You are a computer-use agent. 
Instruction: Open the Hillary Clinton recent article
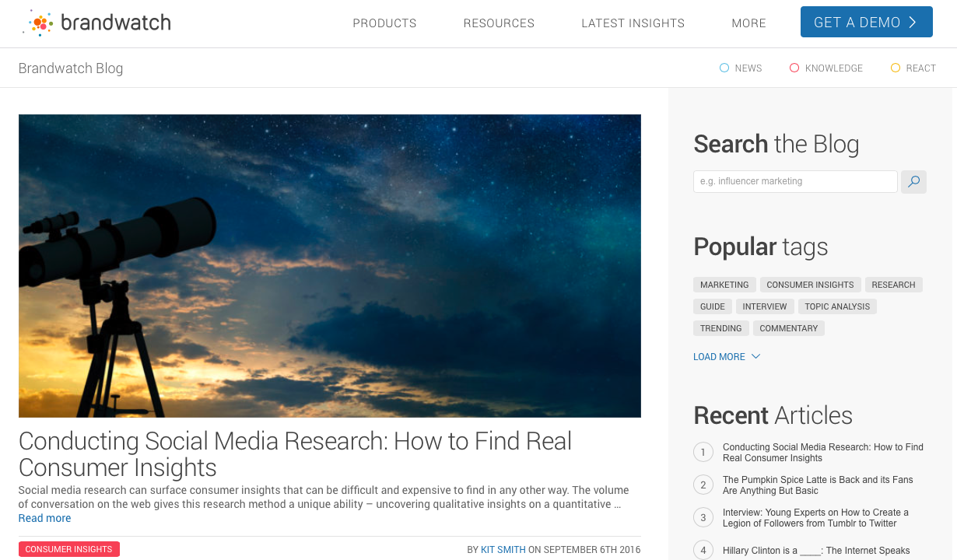click(x=816, y=551)
